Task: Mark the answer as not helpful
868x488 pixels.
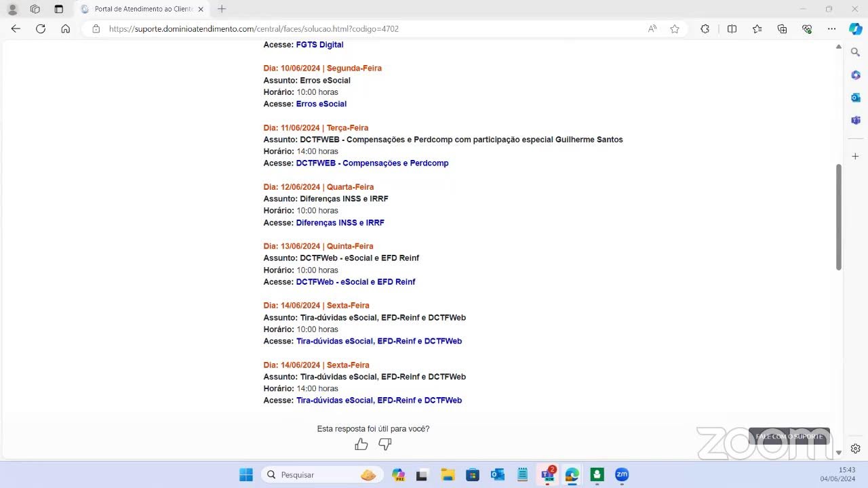Action: [385, 445]
